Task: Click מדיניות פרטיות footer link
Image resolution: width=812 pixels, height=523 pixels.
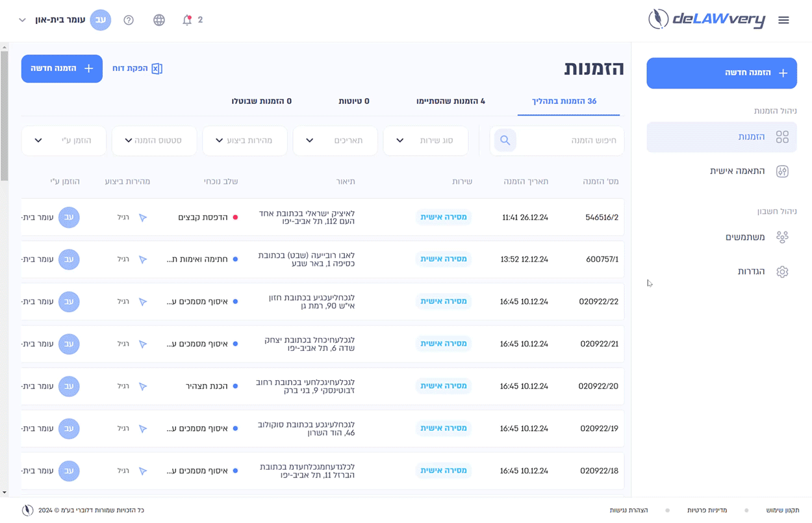Action: pos(707,511)
